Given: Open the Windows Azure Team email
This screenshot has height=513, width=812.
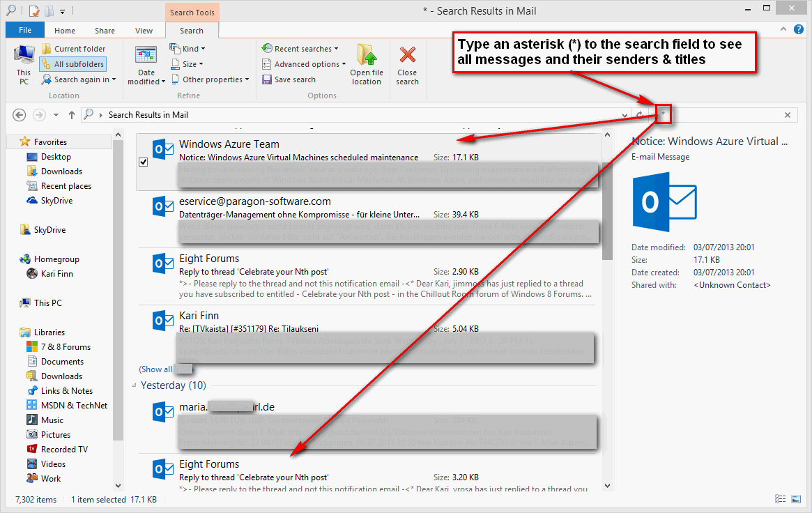Looking at the screenshot, I should pyautogui.click(x=369, y=162).
